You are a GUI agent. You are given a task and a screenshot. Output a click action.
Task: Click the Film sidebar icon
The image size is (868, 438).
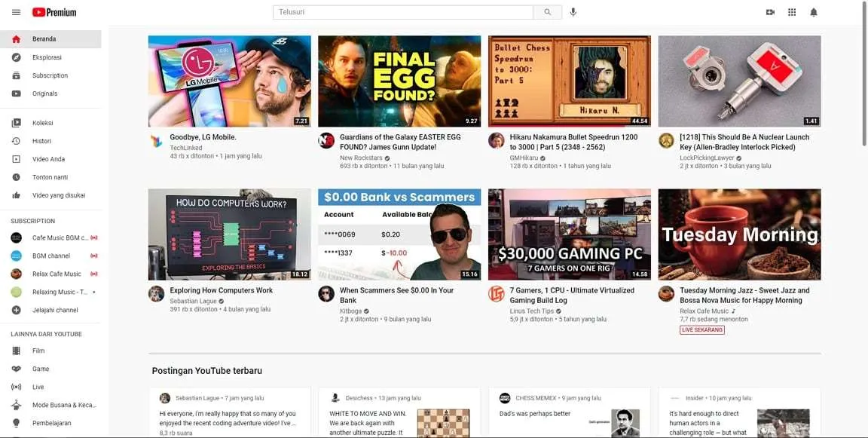pos(16,351)
